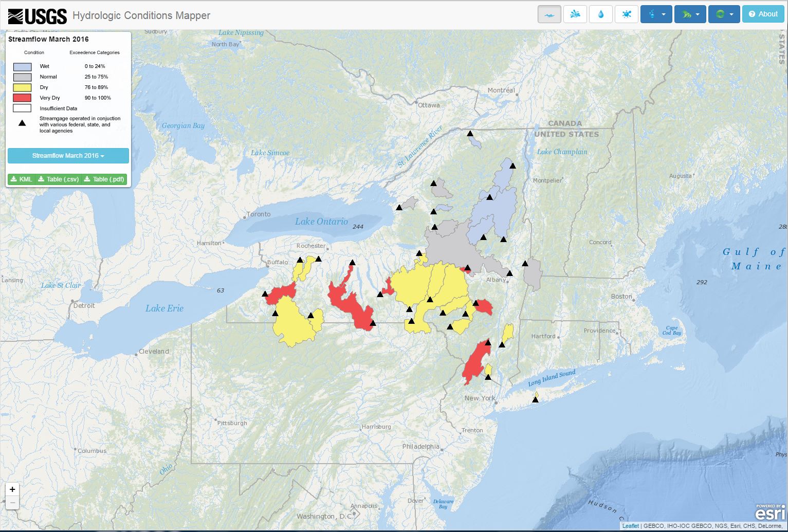The width and height of the screenshot is (788, 532).
Task: Click the USGS logo
Action: pos(38,16)
